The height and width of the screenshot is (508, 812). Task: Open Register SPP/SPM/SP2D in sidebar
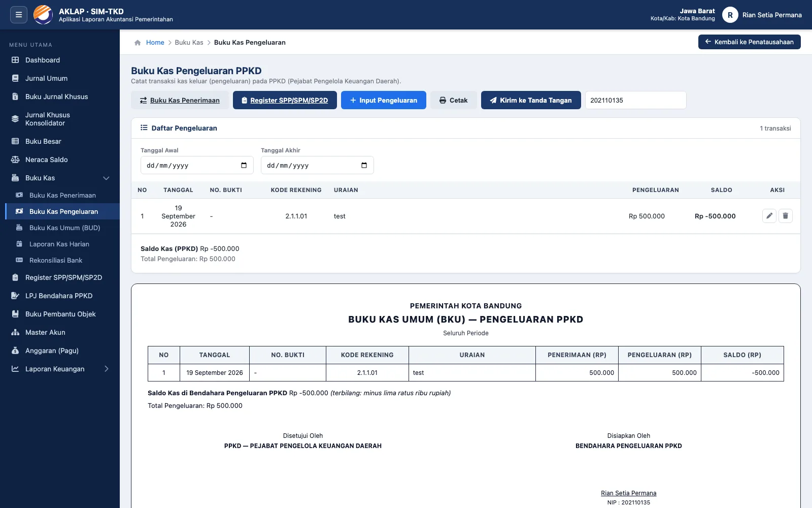(x=60, y=277)
